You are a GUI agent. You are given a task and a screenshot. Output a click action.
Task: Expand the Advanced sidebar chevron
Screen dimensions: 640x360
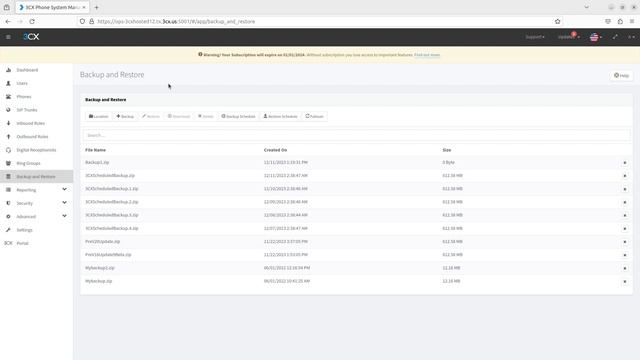[64, 216]
